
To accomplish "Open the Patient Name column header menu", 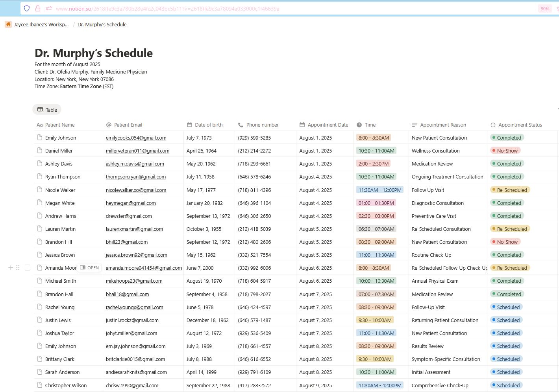I will point(68,125).
